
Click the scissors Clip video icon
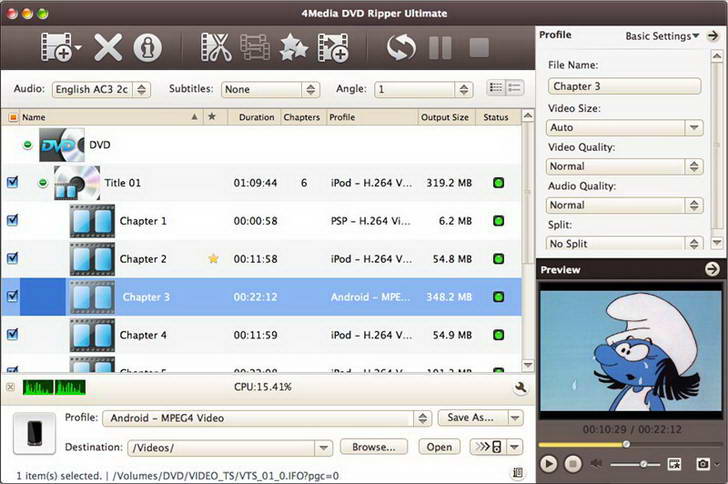tap(216, 47)
